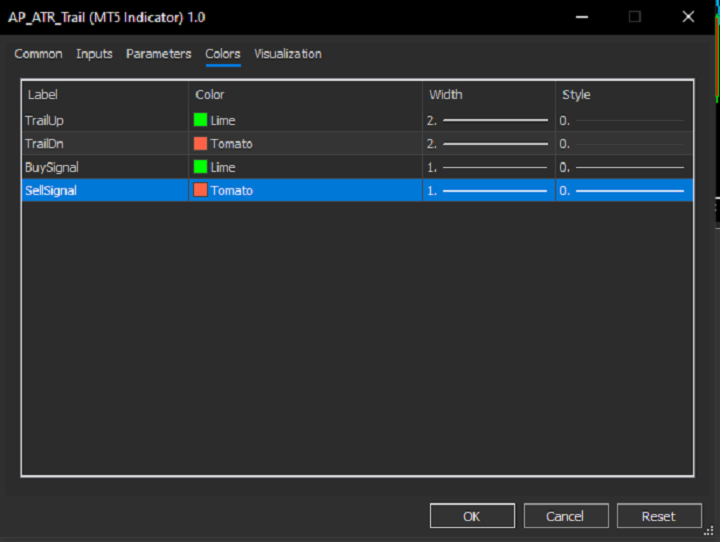Select the BuySignal row label

pos(51,168)
